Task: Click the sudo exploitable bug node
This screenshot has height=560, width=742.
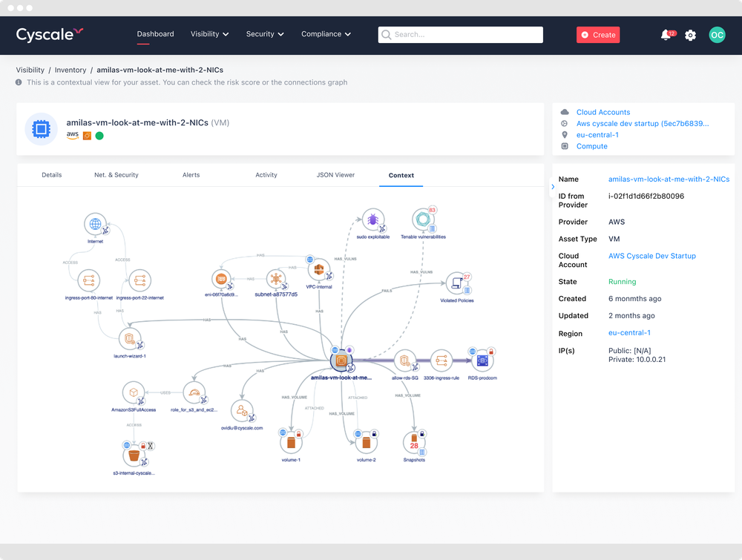Action: [373, 220]
